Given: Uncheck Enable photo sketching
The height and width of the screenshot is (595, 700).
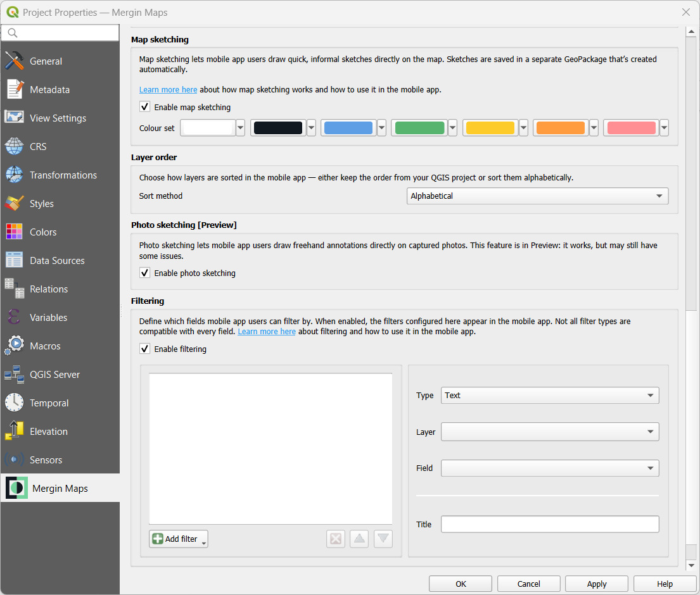Looking at the screenshot, I should [x=145, y=273].
